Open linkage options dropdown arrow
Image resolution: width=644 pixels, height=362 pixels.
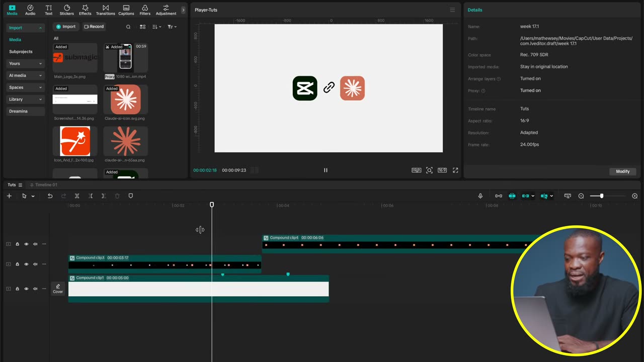point(532,196)
